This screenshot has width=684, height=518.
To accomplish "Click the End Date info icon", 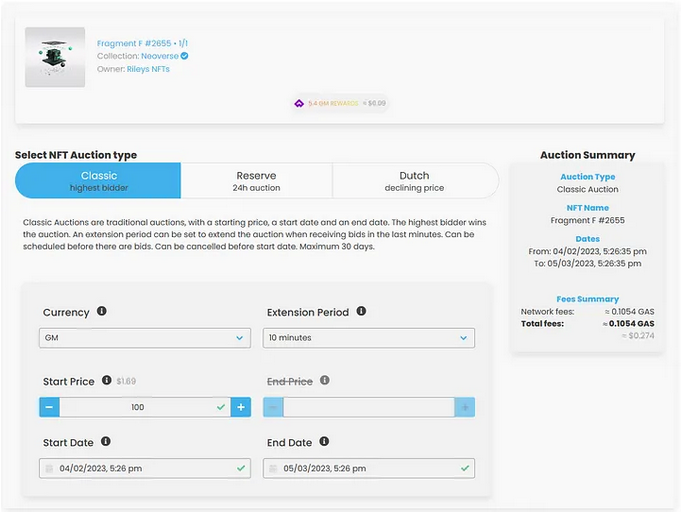I will click(x=324, y=441).
